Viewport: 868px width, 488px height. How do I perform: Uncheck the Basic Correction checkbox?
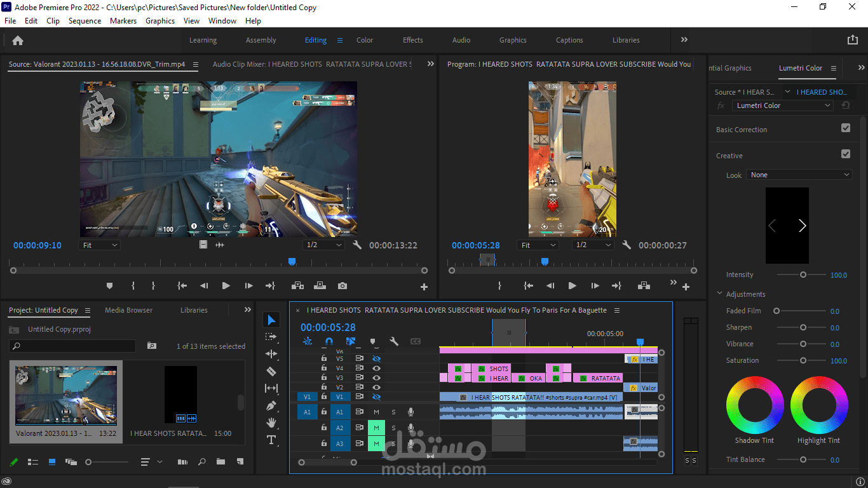pyautogui.click(x=846, y=128)
